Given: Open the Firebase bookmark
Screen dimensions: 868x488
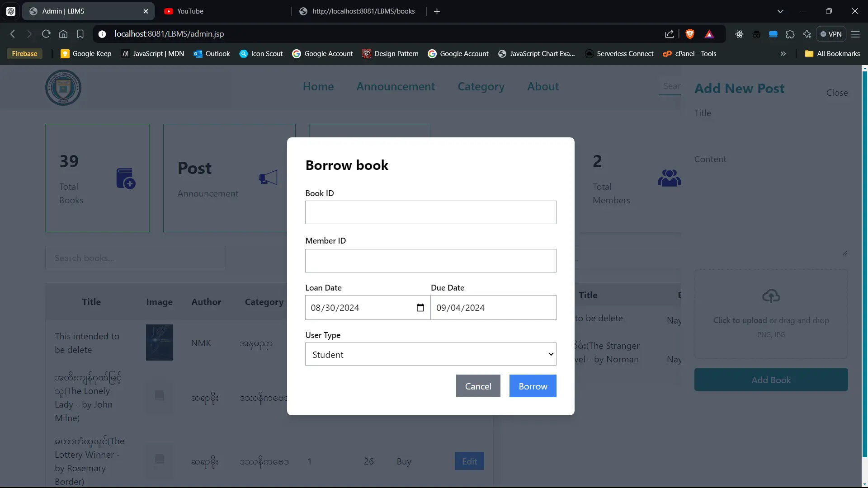Looking at the screenshot, I should [24, 53].
